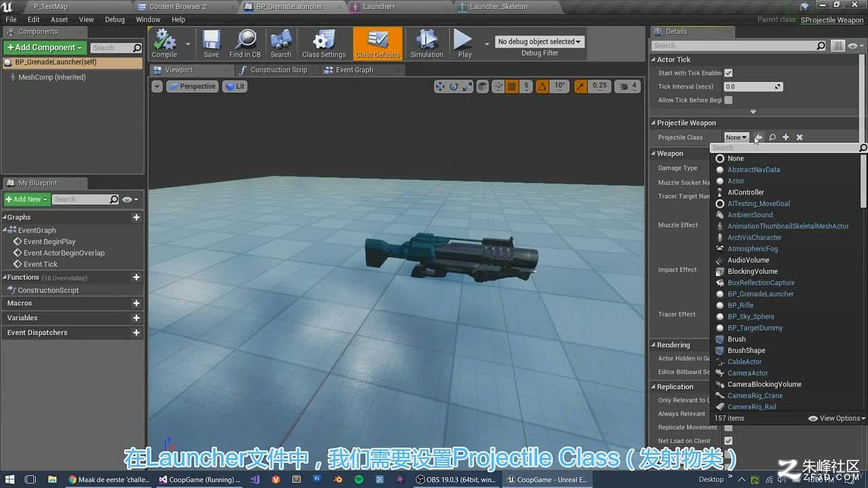Image resolution: width=868 pixels, height=488 pixels.
Task: Create new class with the plus icon
Action: click(x=786, y=138)
